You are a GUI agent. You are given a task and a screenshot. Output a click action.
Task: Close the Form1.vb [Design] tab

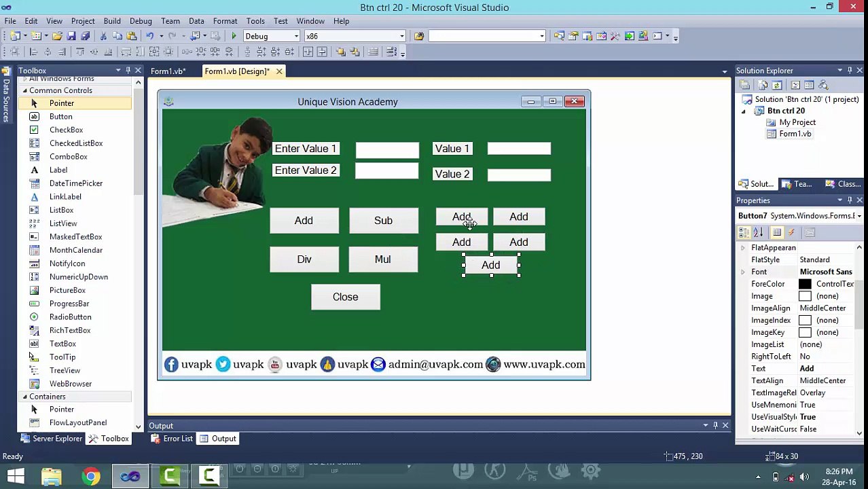pyautogui.click(x=278, y=71)
